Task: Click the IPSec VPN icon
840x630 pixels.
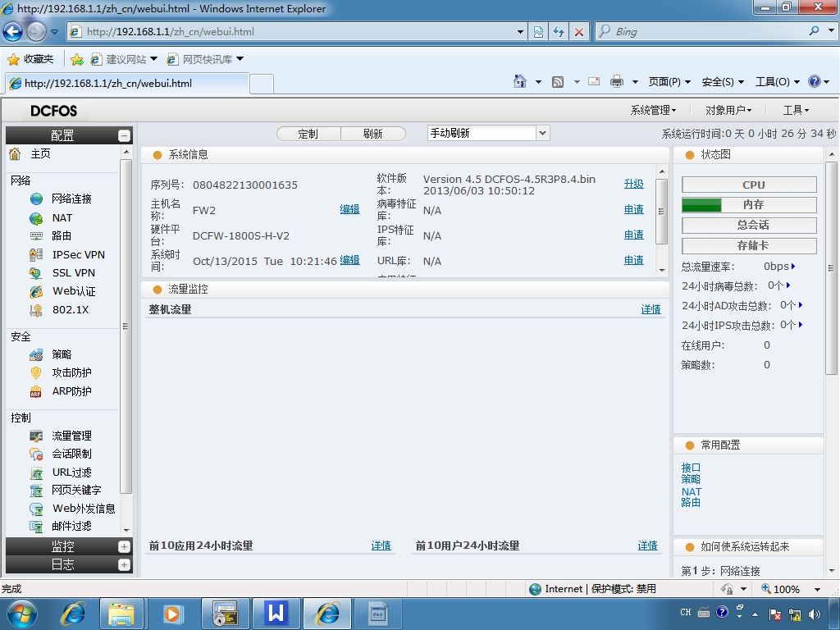Action: [36, 255]
